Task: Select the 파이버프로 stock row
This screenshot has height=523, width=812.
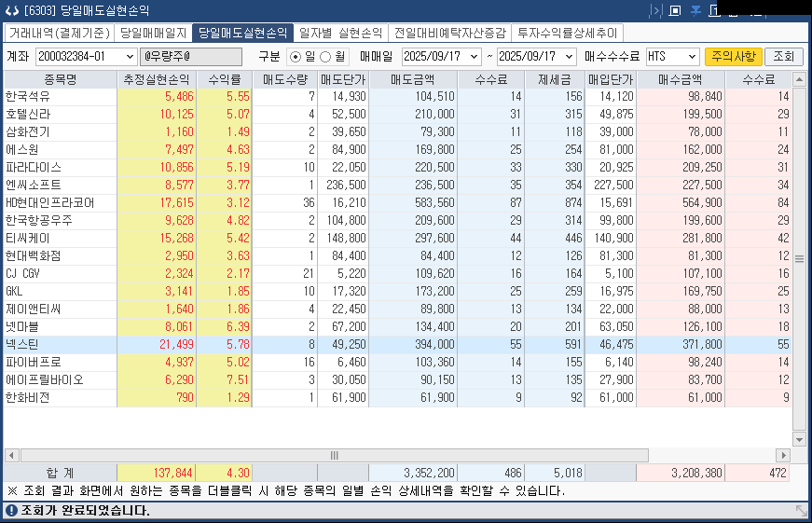Action: click(x=397, y=362)
